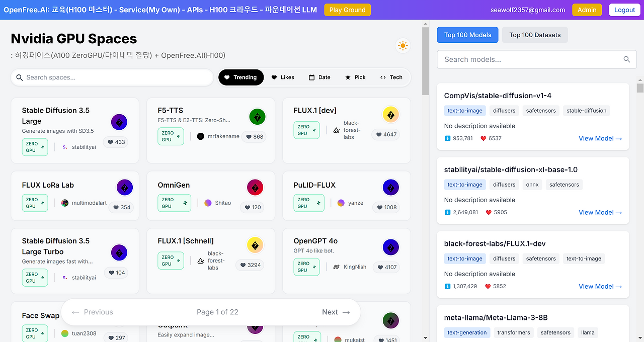Screen dimensions: 644x342
Task: Click the black-forest-labs logo on FLUX.1 [dev]
Action: click(x=337, y=130)
